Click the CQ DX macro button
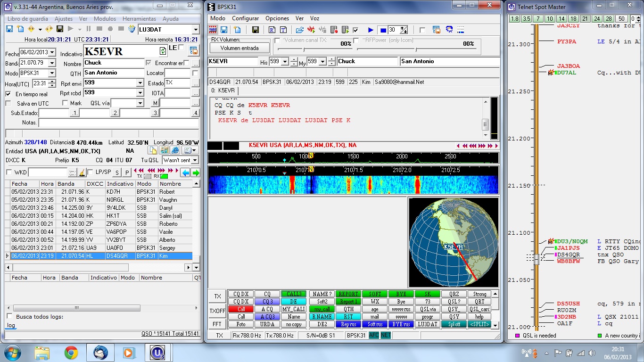The width and height of the screenshot is (644, 362). (241, 294)
